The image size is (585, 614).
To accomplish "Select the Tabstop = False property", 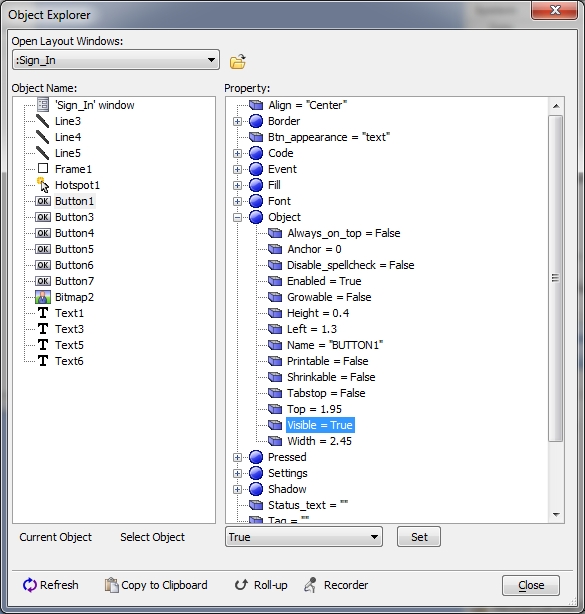I will [x=326, y=393].
